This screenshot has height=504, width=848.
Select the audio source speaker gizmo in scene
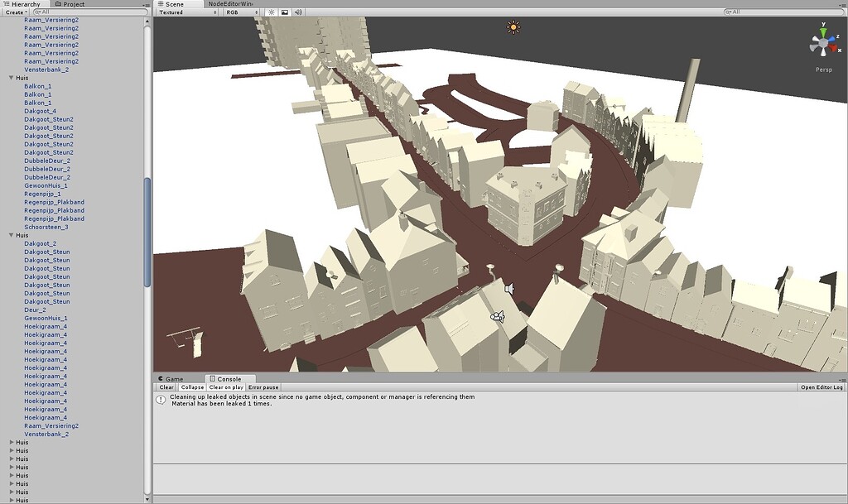[509, 289]
